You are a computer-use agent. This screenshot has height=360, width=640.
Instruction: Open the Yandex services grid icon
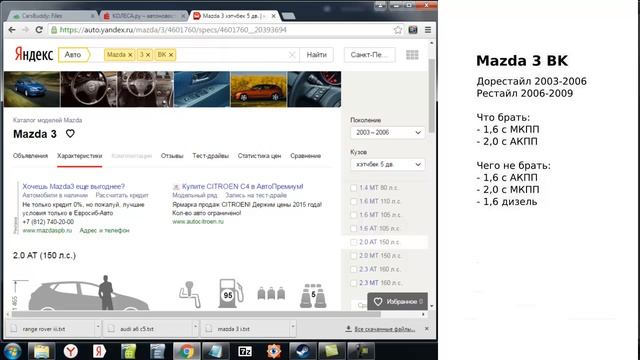(x=412, y=55)
